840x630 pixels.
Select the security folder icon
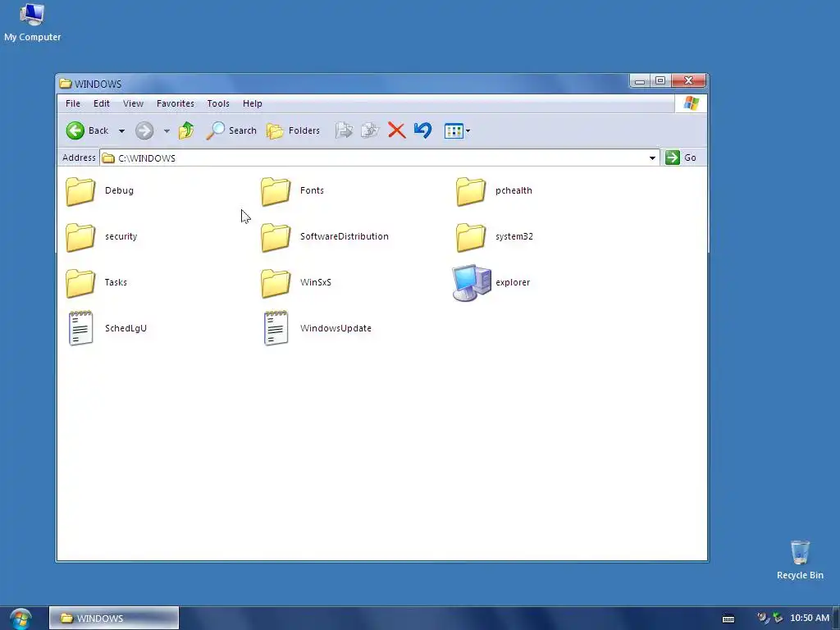(80, 237)
